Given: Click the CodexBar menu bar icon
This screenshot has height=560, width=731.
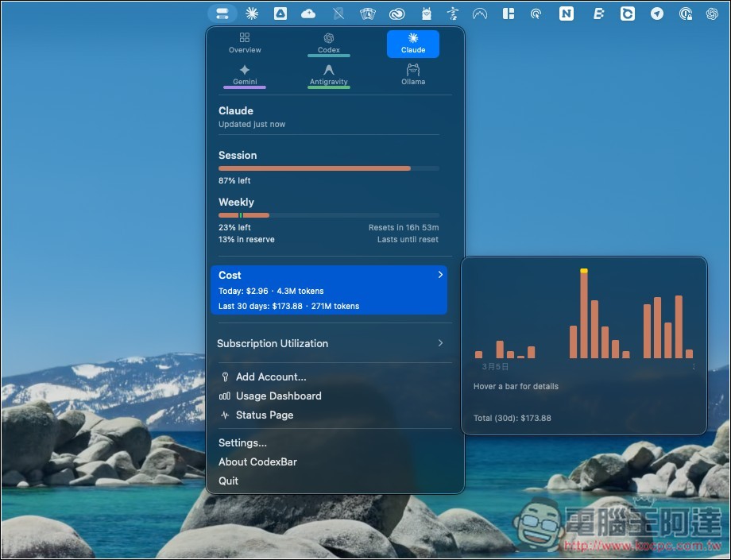Looking at the screenshot, I should point(222,14).
